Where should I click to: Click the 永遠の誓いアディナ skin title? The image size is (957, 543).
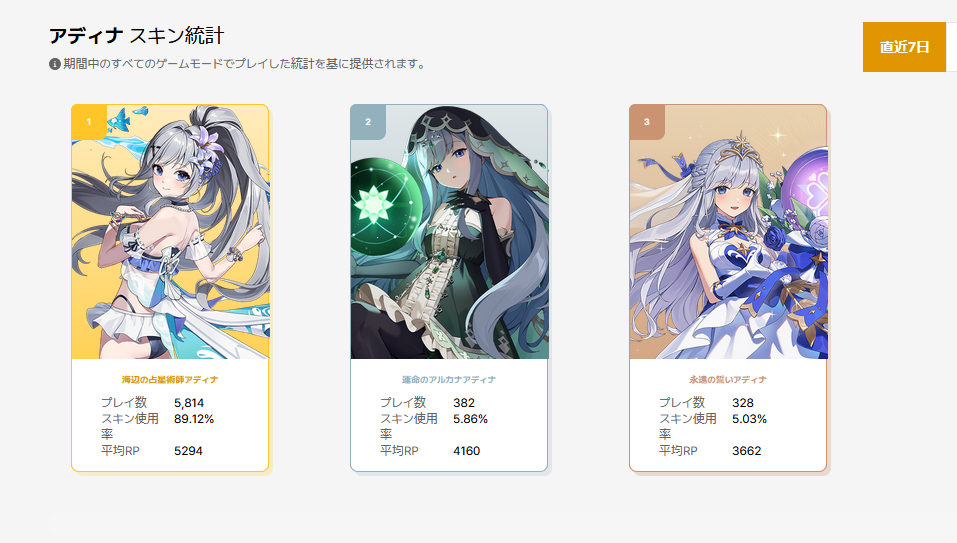click(x=728, y=379)
